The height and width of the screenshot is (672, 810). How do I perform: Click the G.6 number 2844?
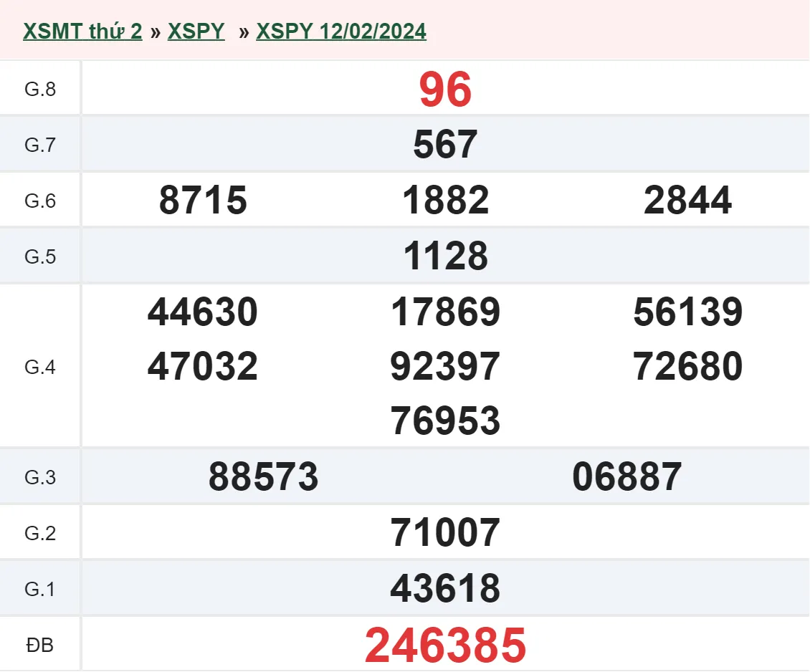(x=687, y=201)
